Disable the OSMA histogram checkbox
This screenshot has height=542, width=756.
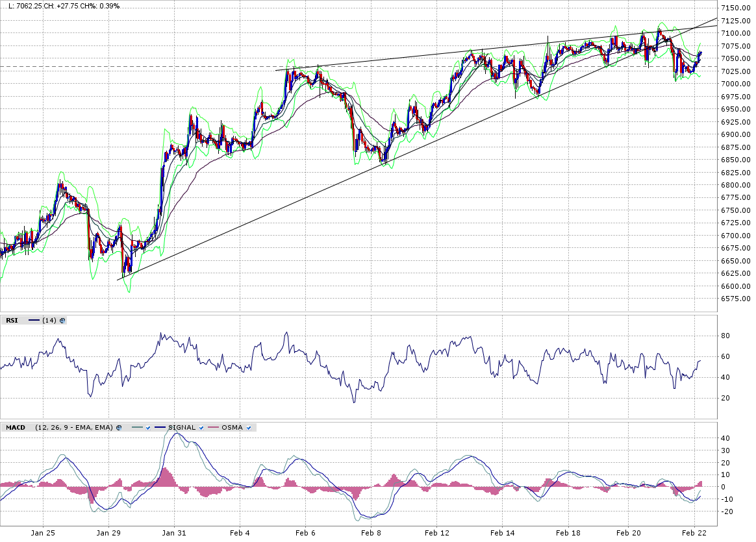coord(249,428)
